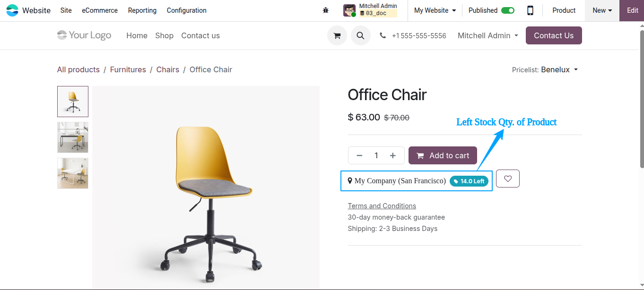This screenshot has height=290, width=644.
Task: Click the Mitchell Admin avatar picture
Action: [x=349, y=10]
